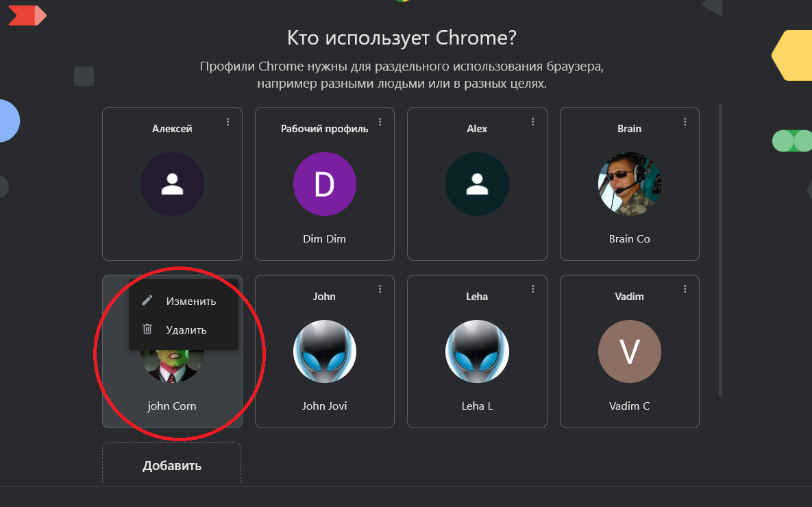Open the three-dot menu on the Алексей card

[x=228, y=122]
